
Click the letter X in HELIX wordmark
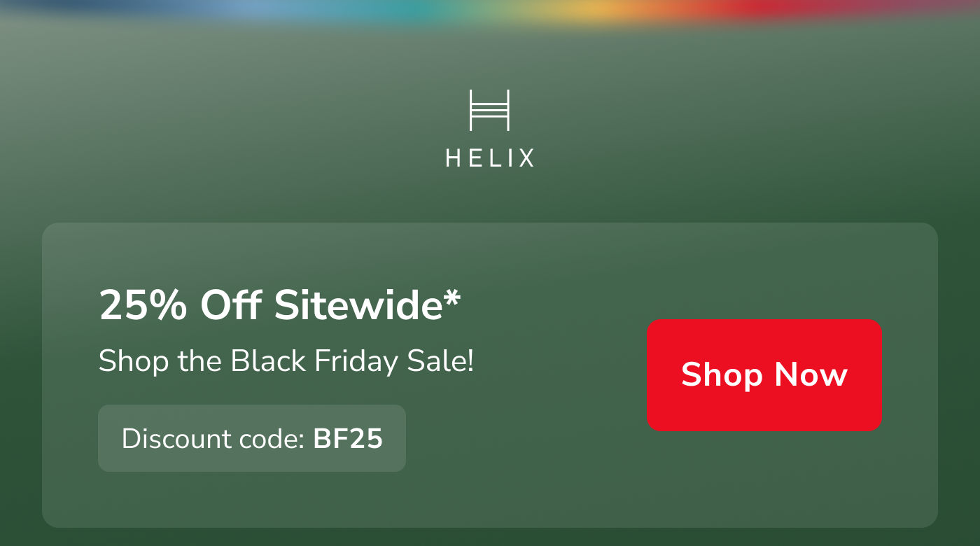click(x=526, y=158)
